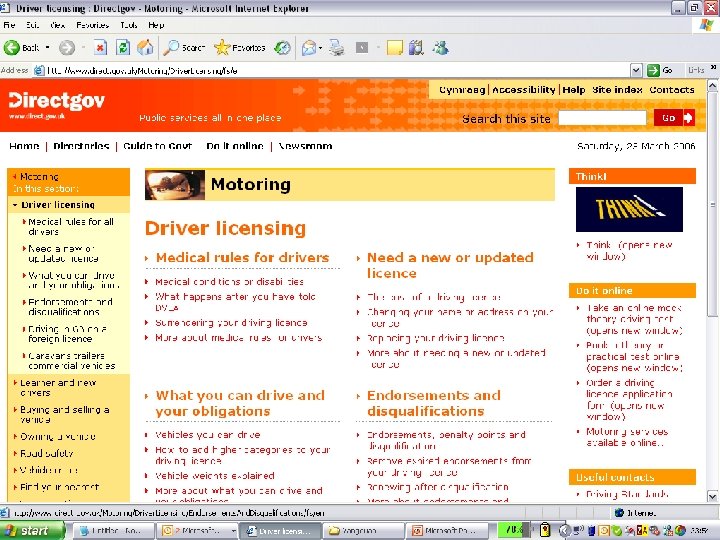Image resolution: width=720 pixels, height=540 pixels.
Task: Click the grey Edit toolbar icon
Action: (362, 47)
